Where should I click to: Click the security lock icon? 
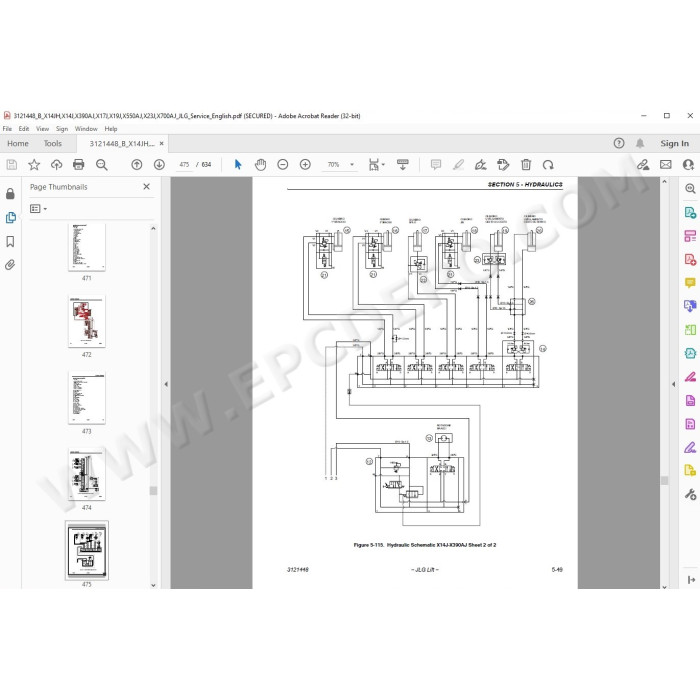click(10, 193)
